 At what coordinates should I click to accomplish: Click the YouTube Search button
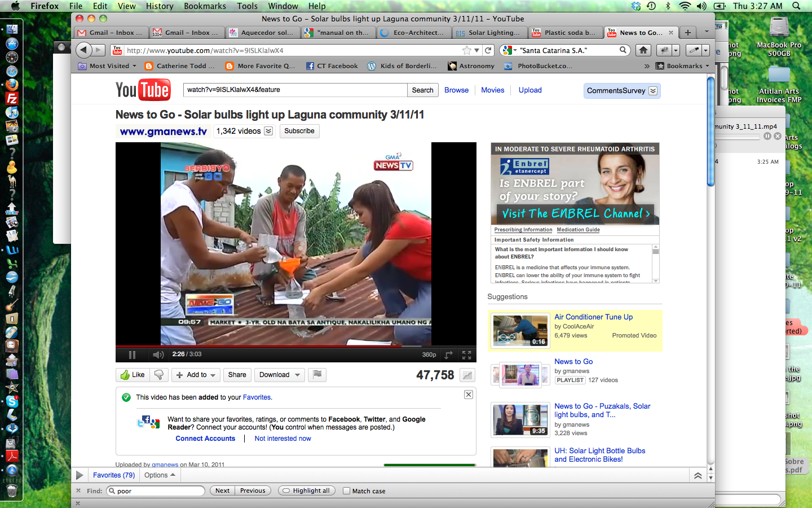(x=422, y=90)
